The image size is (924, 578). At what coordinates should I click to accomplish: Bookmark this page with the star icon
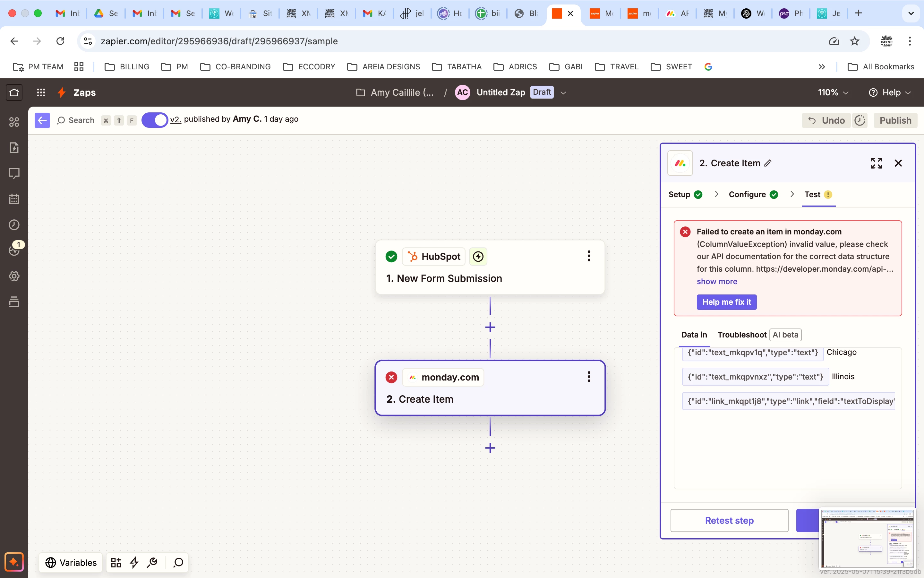(x=854, y=41)
